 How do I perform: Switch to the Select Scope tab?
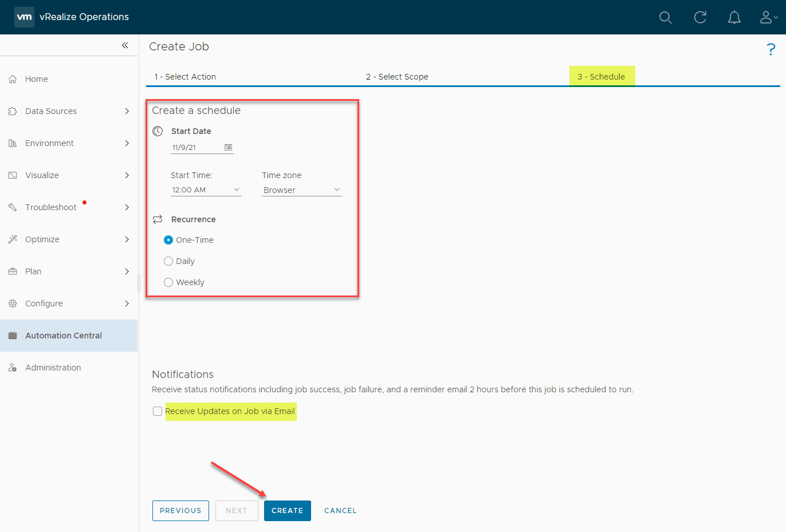coord(397,76)
